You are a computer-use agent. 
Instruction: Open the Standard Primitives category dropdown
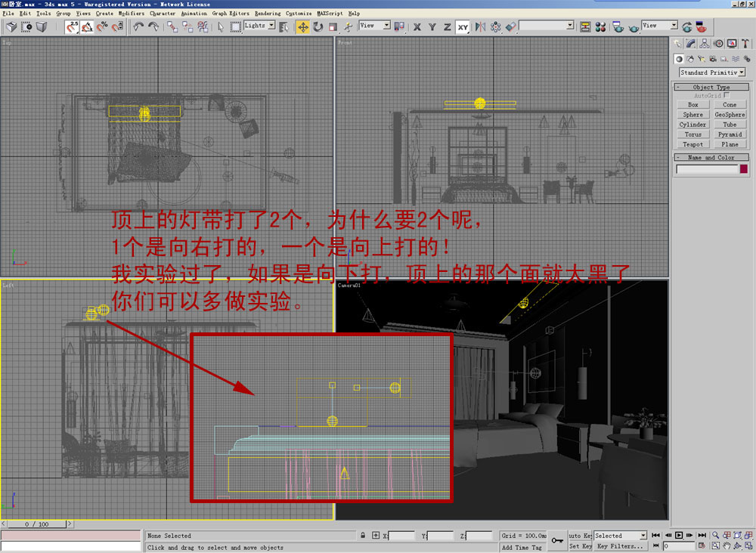[x=712, y=73]
